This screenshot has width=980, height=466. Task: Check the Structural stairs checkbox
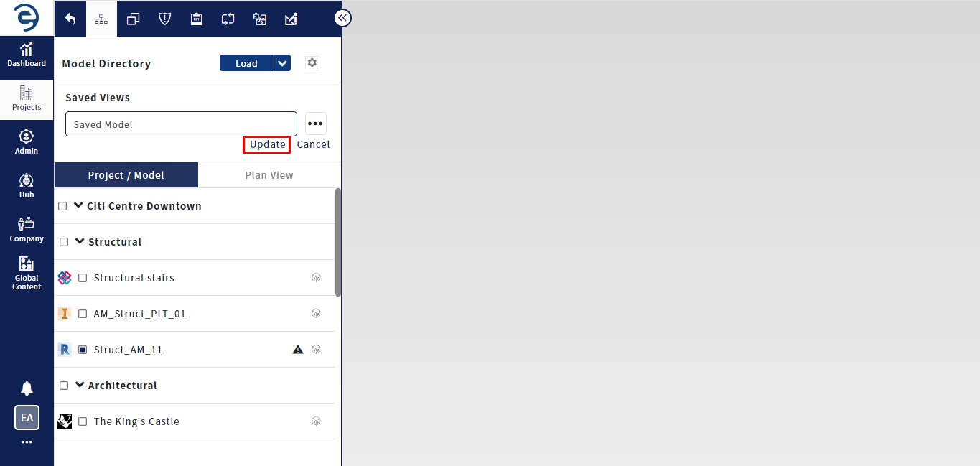coord(83,278)
